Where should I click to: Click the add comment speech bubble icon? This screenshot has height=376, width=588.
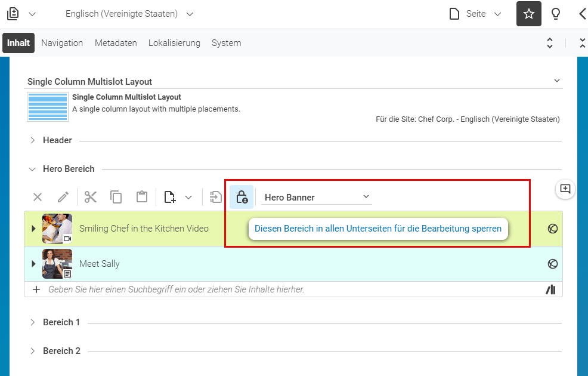tap(565, 189)
